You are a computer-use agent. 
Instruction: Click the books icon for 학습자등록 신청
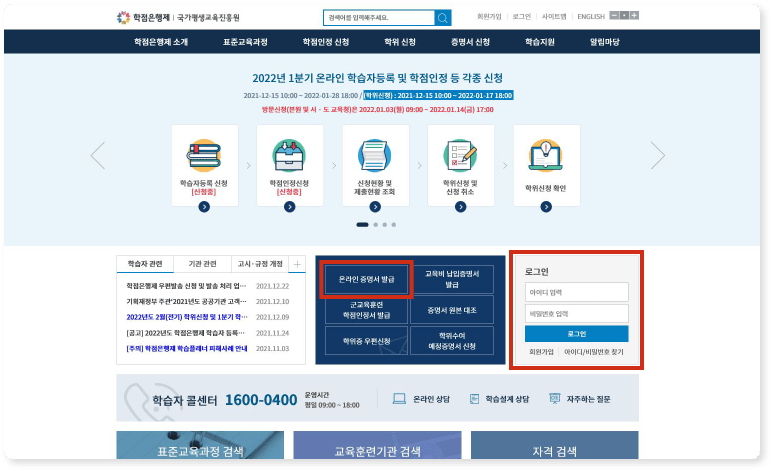coord(204,156)
